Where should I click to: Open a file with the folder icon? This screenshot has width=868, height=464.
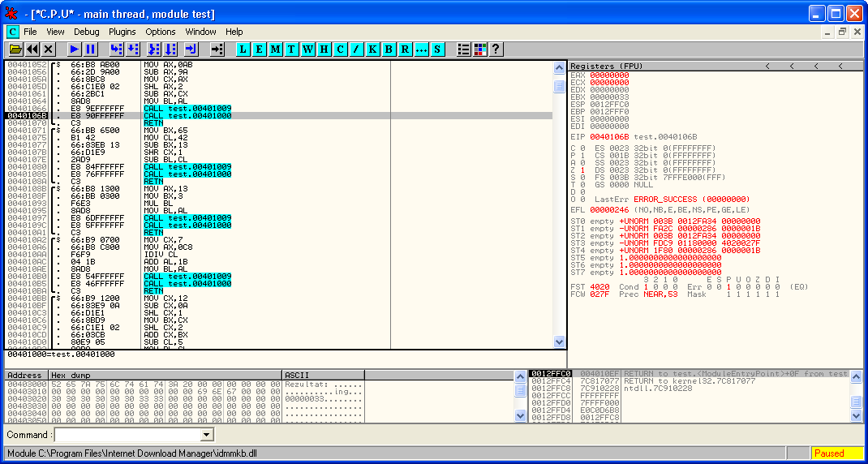(x=15, y=49)
